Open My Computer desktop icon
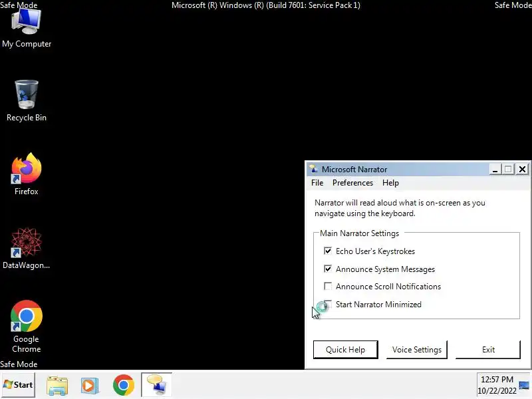 (x=27, y=29)
